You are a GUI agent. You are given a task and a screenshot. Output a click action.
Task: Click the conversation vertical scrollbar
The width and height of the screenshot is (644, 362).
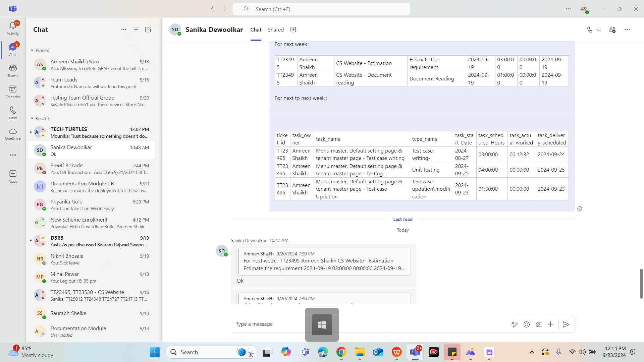click(x=641, y=283)
